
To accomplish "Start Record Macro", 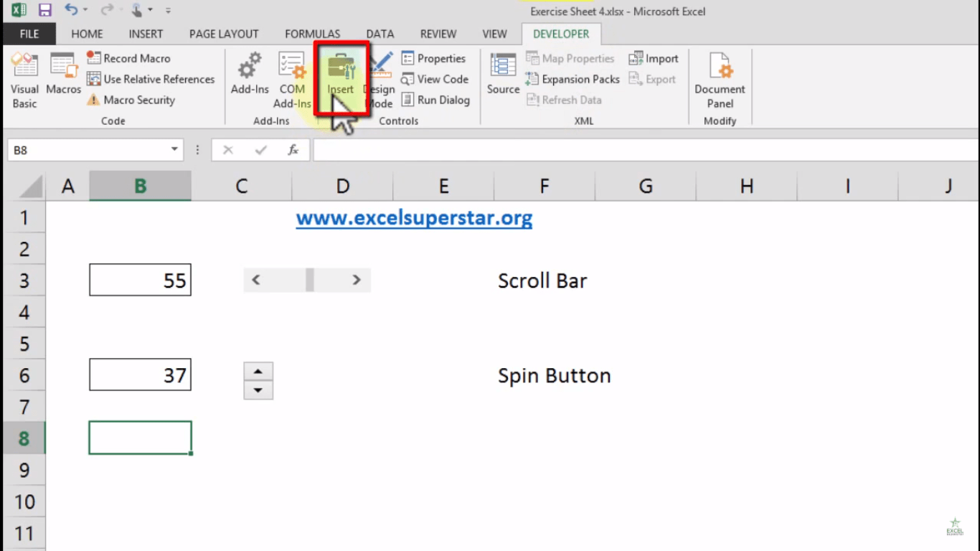I will (128, 58).
